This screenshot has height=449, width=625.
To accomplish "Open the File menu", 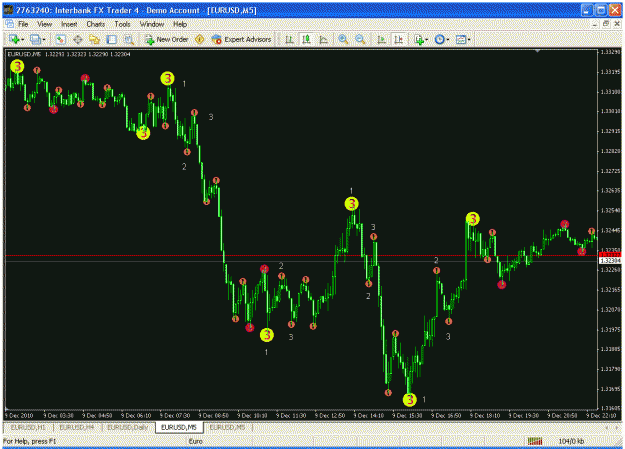I will [23, 24].
